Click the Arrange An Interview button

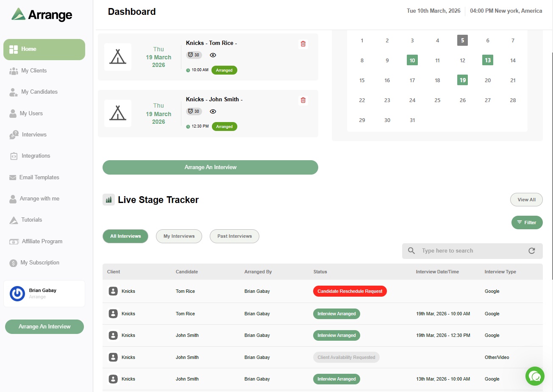click(210, 167)
